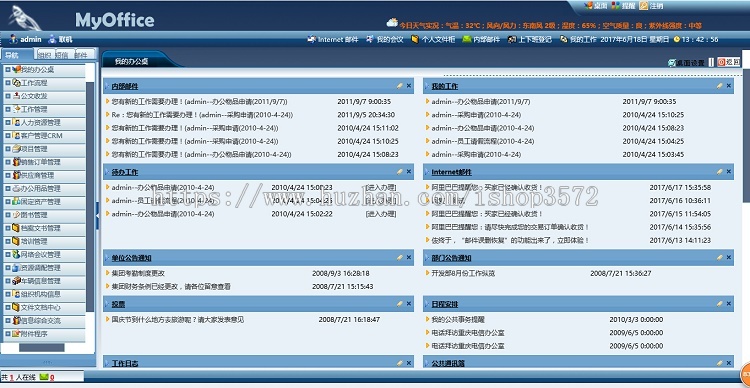Edit the 单位公告通知 panel with pencil icon
The height and width of the screenshot is (388, 750).
coord(399,257)
